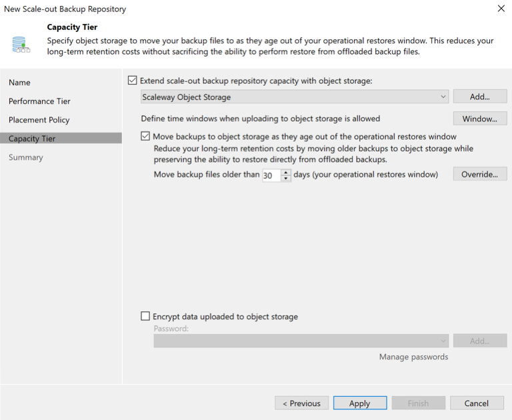Decrease days value with the down arrow
Image resolution: width=512 pixels, height=420 pixels.
tap(287, 178)
